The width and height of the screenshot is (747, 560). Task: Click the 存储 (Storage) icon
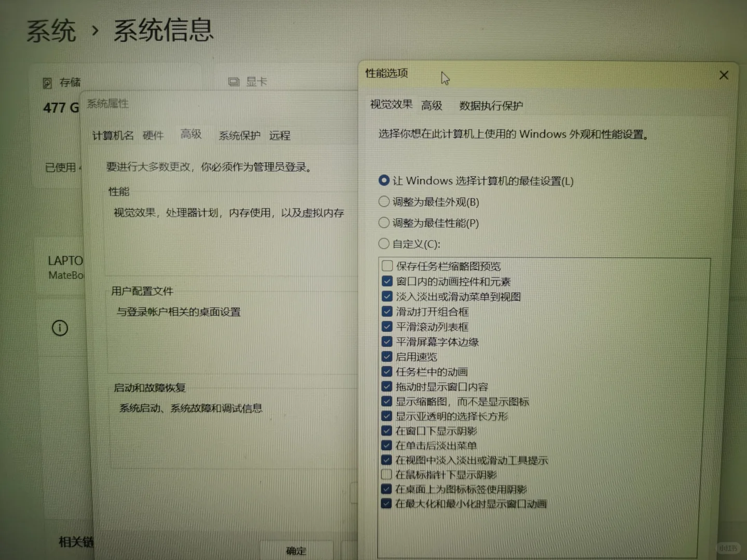(48, 81)
